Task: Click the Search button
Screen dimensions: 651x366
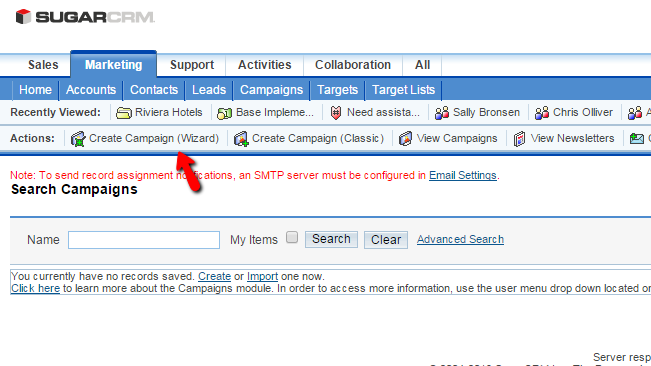Action: pos(331,239)
